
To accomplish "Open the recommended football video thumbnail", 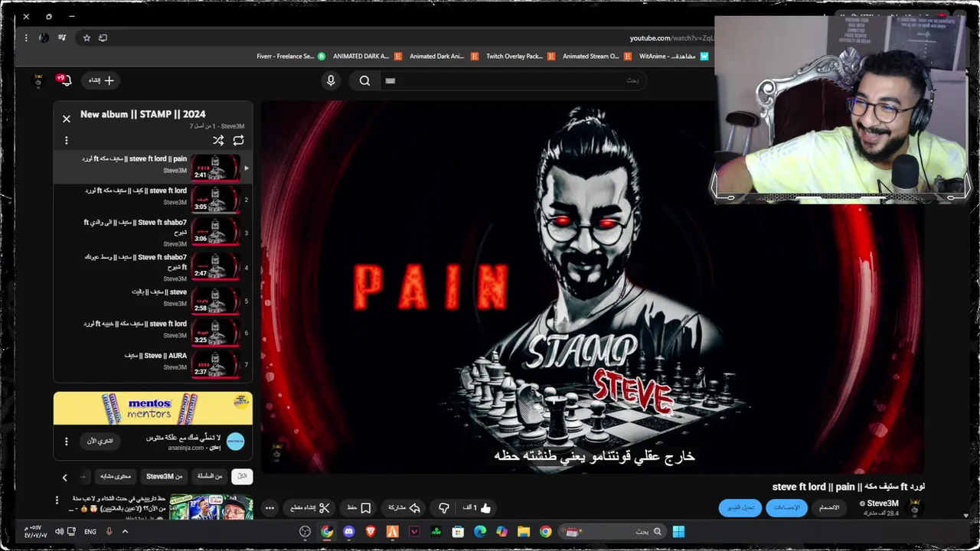I will pos(211,507).
